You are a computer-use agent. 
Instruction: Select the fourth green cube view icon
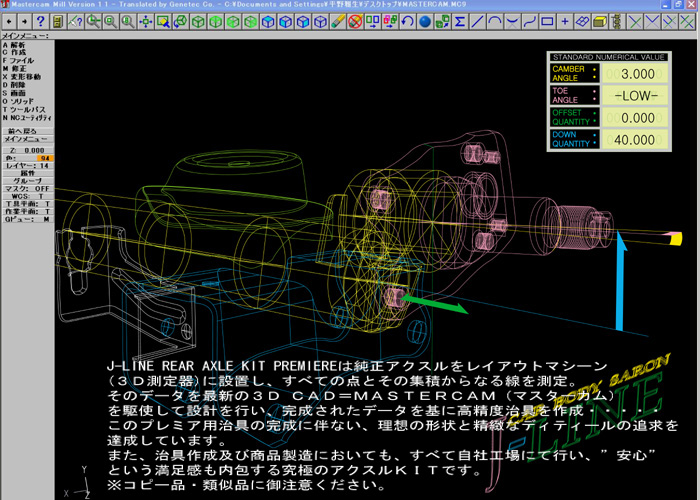(x=250, y=21)
